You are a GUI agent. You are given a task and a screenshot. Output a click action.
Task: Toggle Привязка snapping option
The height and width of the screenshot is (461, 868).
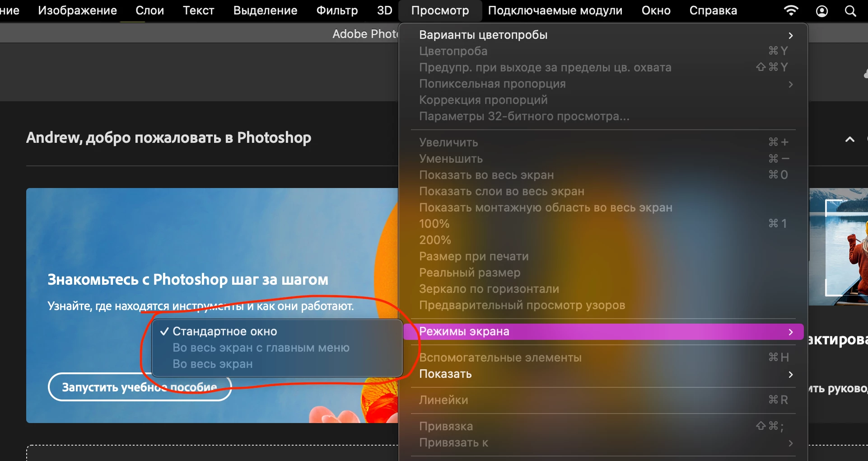[x=603, y=426]
